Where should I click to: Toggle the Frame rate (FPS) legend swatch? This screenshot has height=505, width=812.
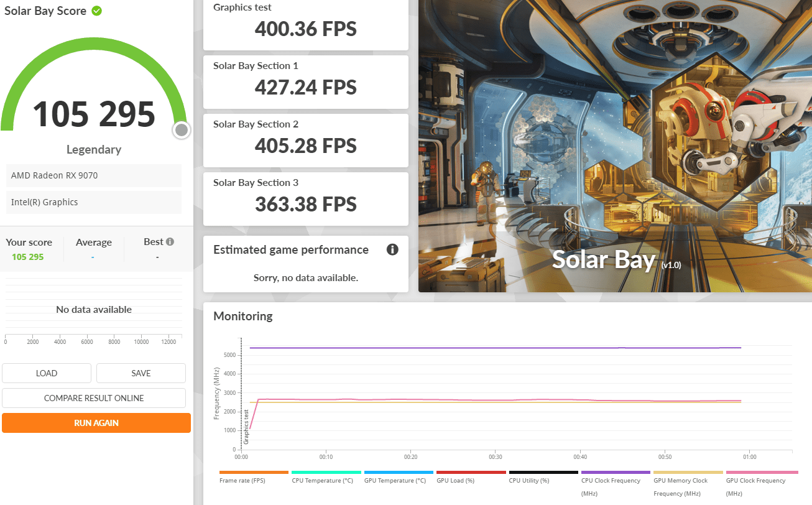point(254,473)
